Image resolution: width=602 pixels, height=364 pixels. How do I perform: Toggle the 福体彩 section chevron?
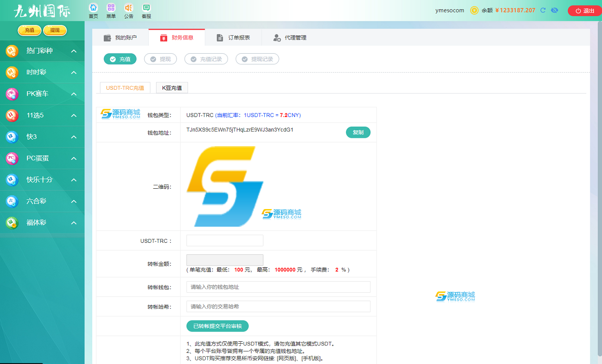(74, 222)
